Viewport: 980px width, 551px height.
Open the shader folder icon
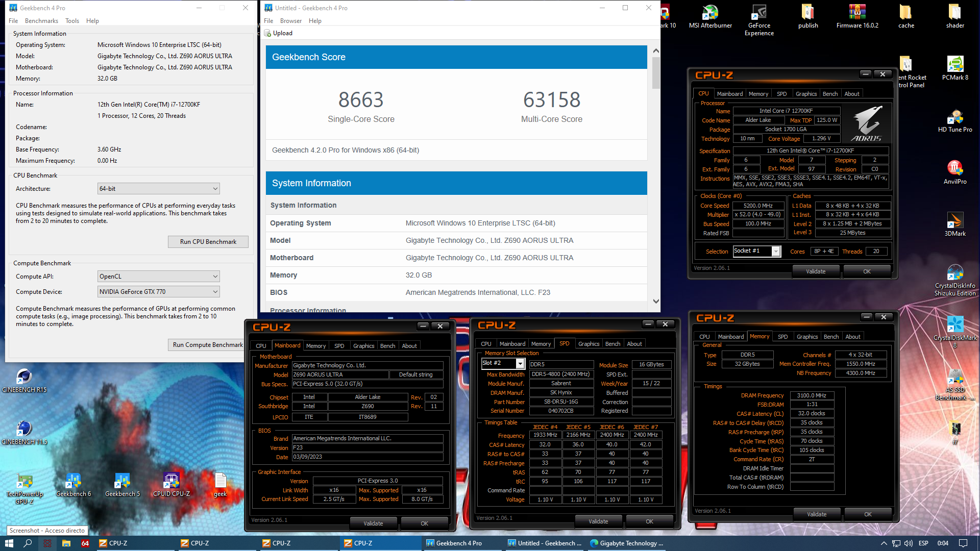click(955, 16)
